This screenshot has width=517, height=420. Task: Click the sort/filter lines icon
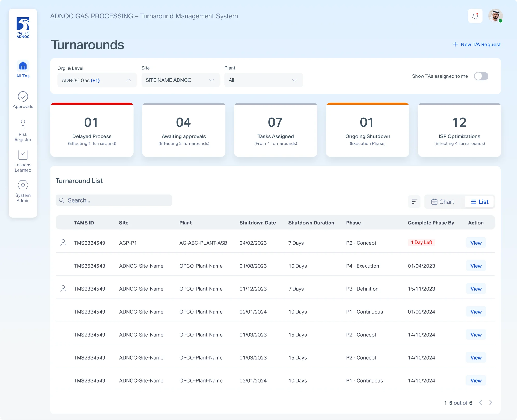tap(414, 202)
